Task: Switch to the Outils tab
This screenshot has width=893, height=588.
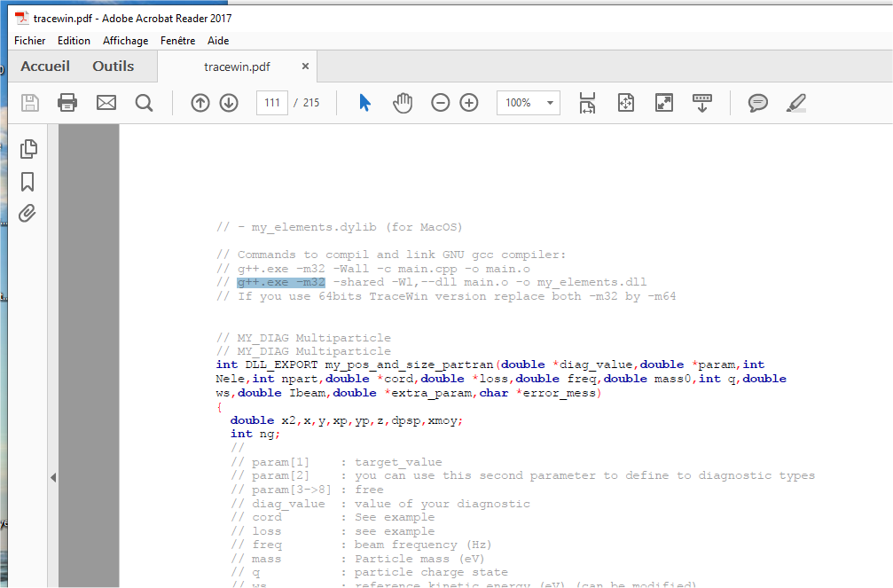Action: tap(113, 66)
